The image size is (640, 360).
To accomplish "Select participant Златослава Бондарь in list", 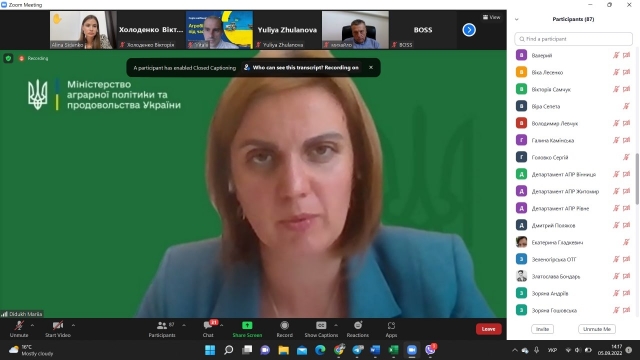I will 573,276.
